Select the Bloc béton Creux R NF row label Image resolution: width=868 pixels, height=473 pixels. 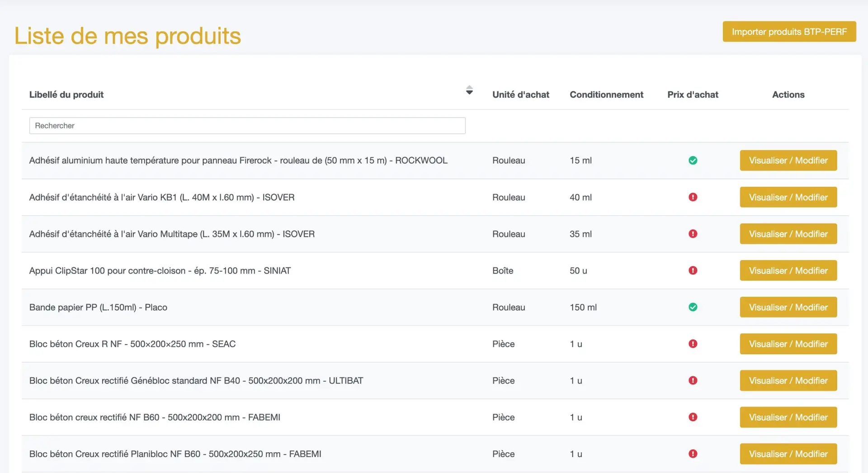click(132, 344)
